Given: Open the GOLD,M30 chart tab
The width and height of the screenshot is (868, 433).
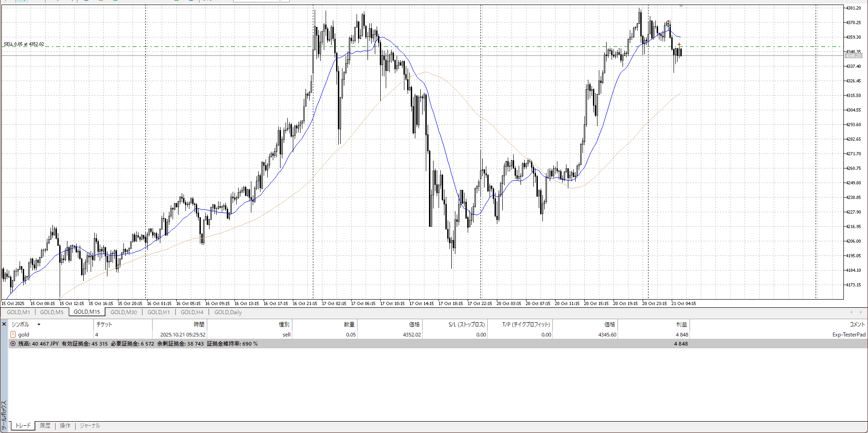Looking at the screenshot, I should point(123,312).
